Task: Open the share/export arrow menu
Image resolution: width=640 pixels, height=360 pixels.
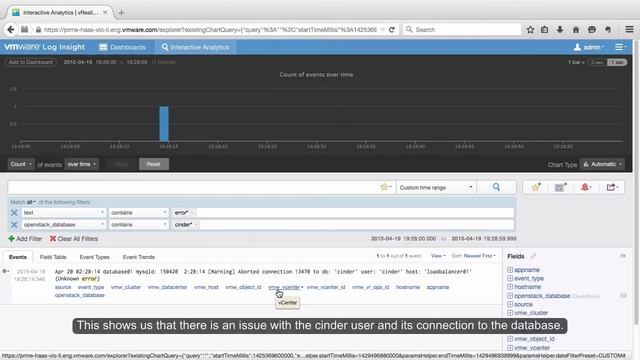Action: pyautogui.click(x=612, y=187)
